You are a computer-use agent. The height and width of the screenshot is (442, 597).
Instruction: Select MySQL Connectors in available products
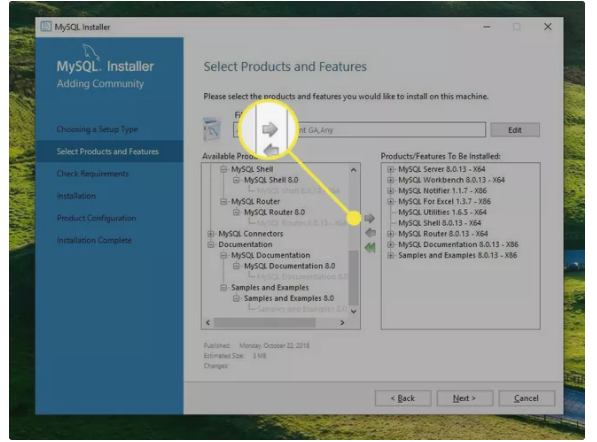[251, 234]
